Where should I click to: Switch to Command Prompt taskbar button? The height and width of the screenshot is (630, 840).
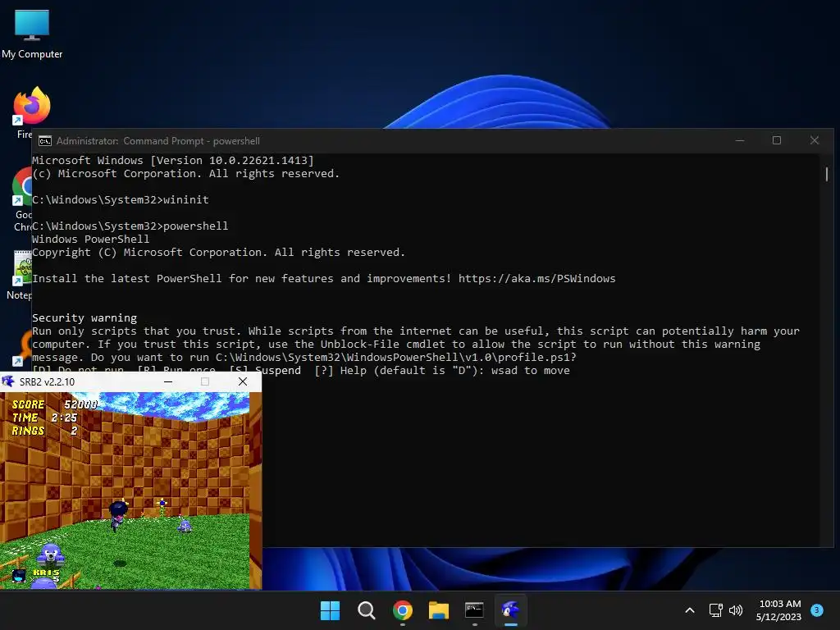click(x=475, y=610)
